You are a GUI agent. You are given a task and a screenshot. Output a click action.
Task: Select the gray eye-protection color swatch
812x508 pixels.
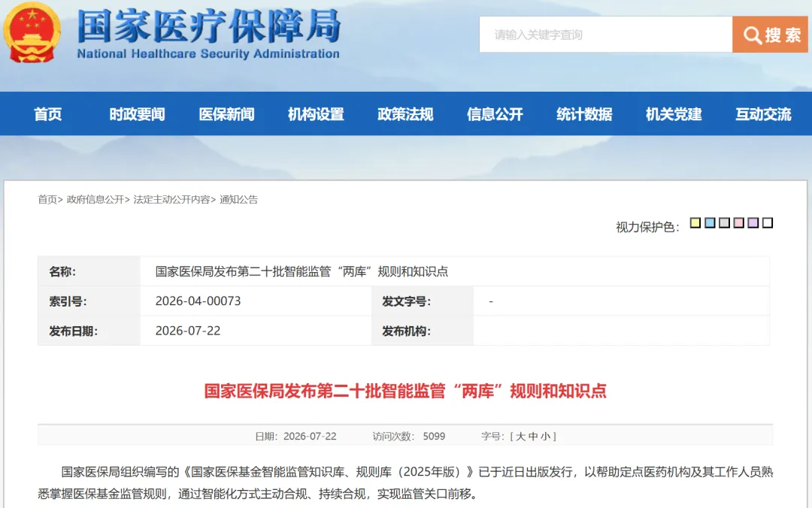pyautogui.click(x=725, y=222)
